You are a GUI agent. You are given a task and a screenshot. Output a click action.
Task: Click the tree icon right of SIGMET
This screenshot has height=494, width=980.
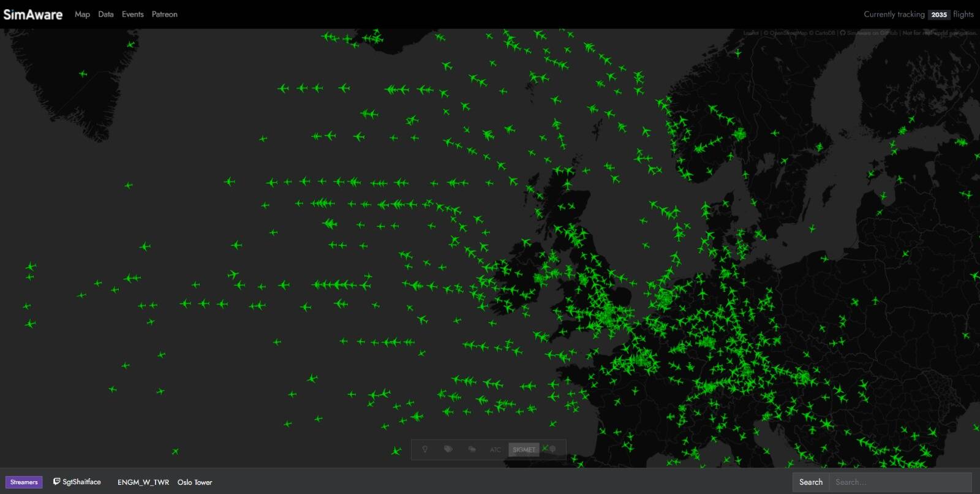552,449
